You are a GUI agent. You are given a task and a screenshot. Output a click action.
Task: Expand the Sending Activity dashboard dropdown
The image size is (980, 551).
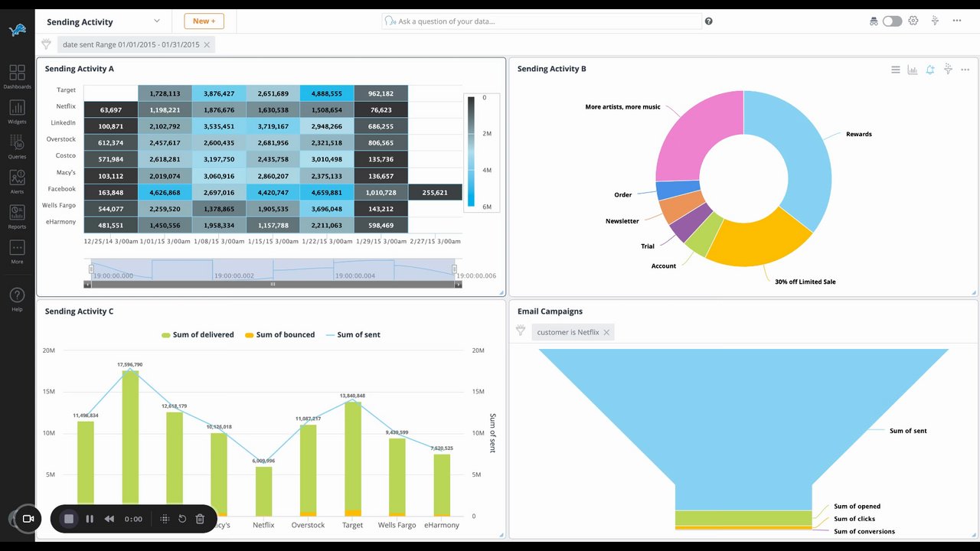[x=157, y=21]
